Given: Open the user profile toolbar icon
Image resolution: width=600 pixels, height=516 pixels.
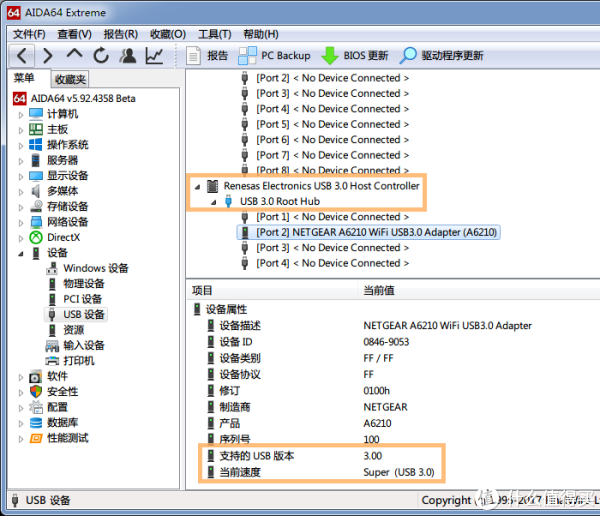Looking at the screenshot, I should [128, 56].
